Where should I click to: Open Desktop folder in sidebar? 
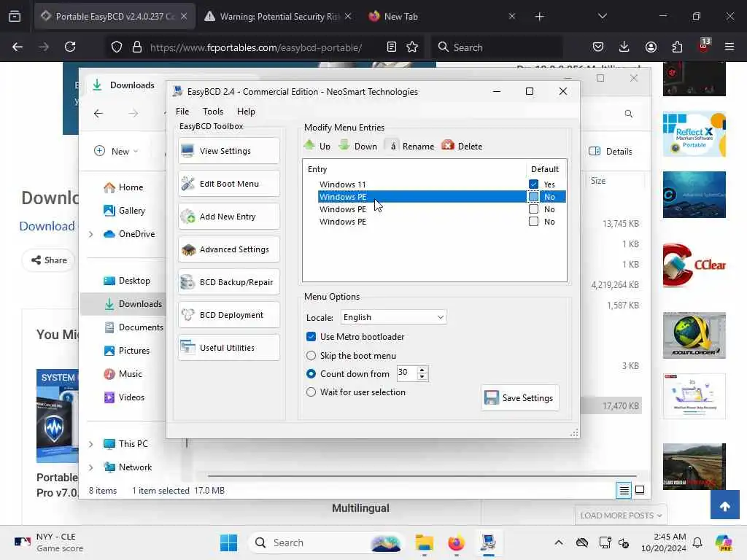(x=127, y=281)
